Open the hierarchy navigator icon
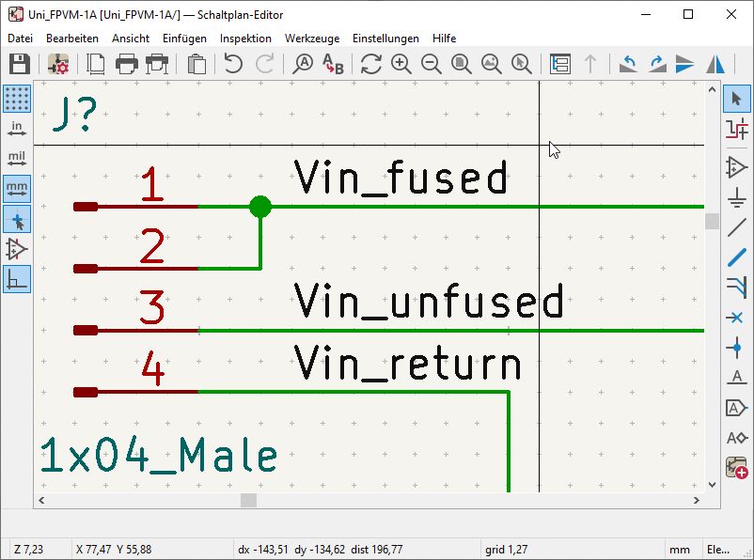754x560 pixels. point(560,64)
